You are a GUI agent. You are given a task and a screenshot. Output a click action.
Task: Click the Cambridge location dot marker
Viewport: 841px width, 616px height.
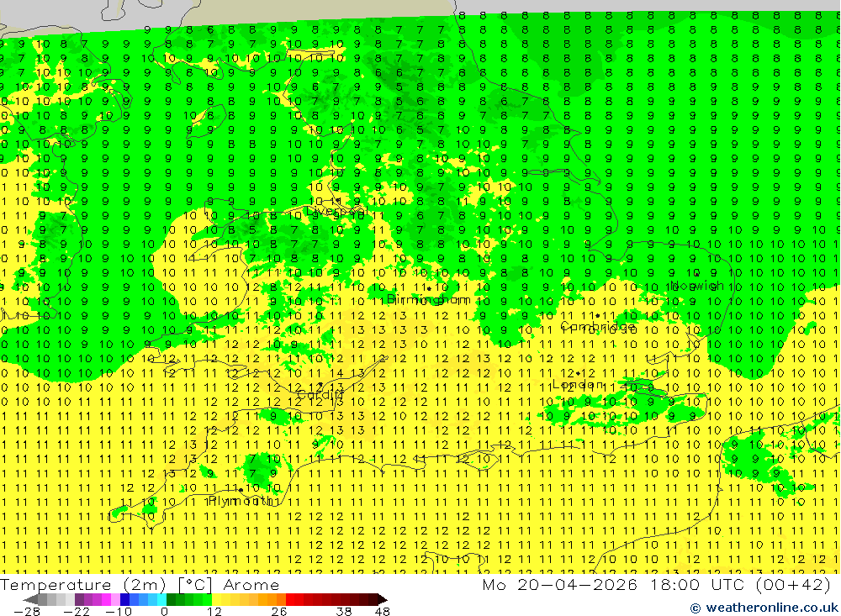[x=597, y=316]
